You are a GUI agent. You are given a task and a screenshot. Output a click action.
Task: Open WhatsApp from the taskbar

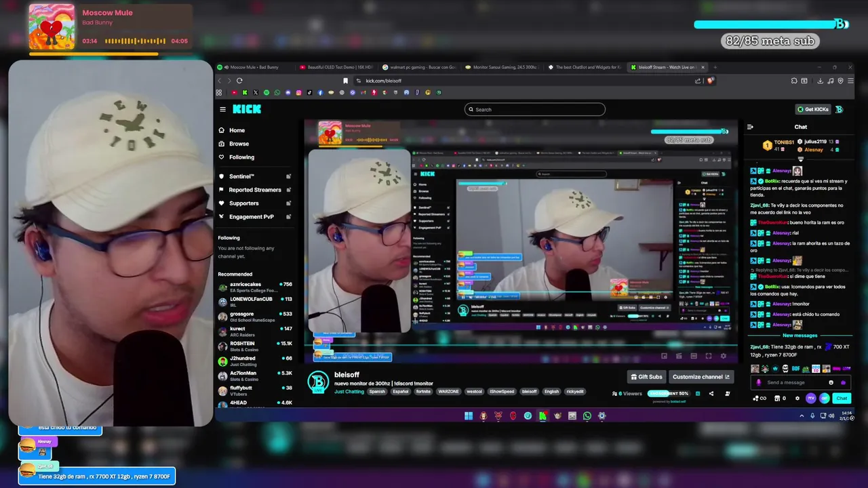(x=587, y=415)
